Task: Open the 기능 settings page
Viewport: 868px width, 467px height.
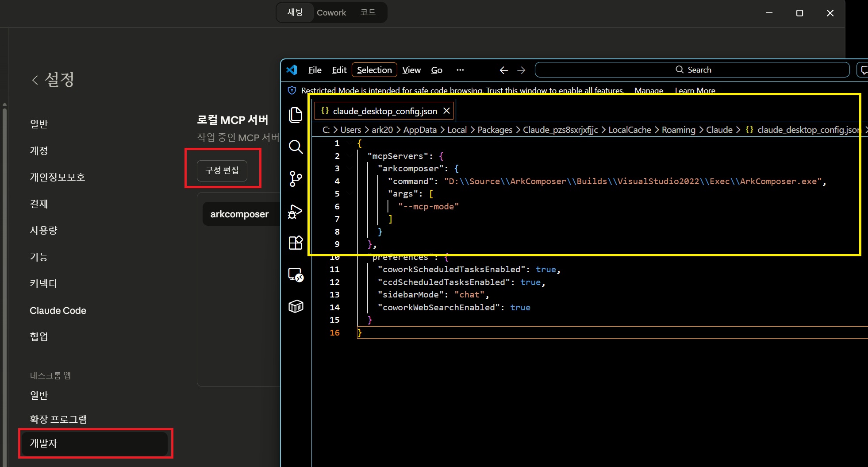Action: pos(39,257)
